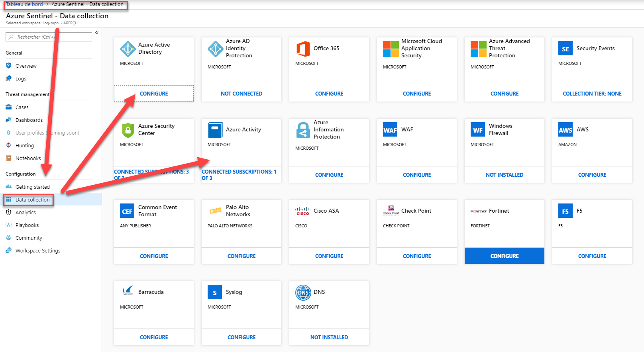
Task: Open the Logs menu item
Action: (x=21, y=78)
